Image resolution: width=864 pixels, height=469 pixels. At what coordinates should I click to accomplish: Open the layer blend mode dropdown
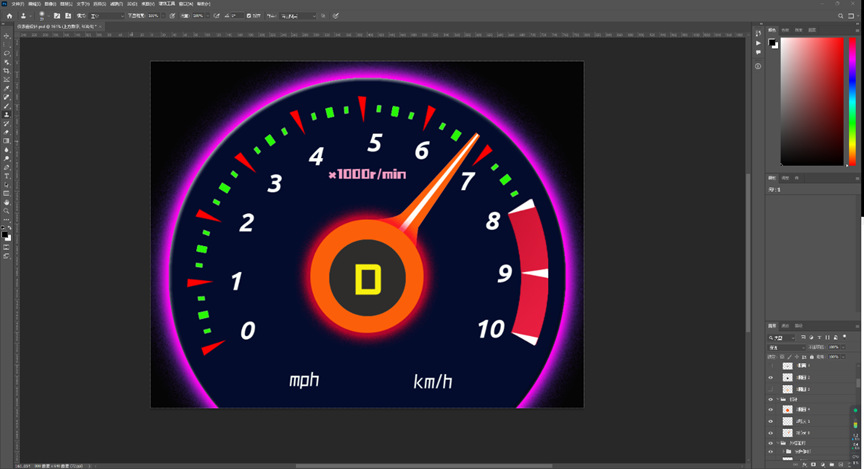pyautogui.click(x=787, y=347)
